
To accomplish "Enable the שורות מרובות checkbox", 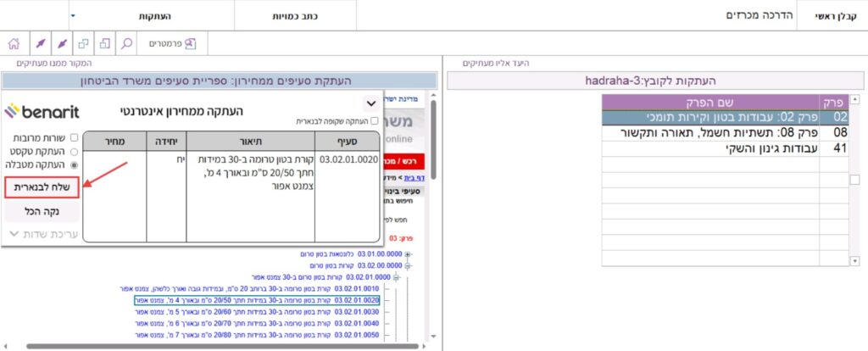I will point(75,137).
